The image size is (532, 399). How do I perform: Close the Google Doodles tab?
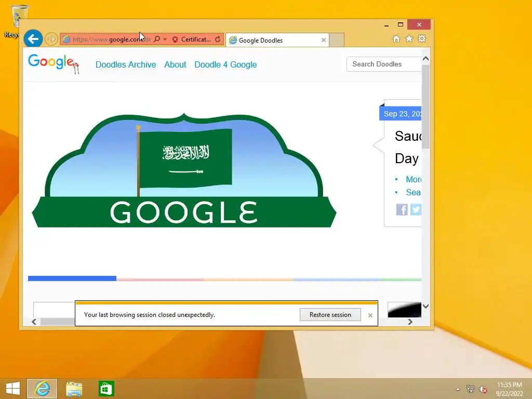[x=323, y=40]
